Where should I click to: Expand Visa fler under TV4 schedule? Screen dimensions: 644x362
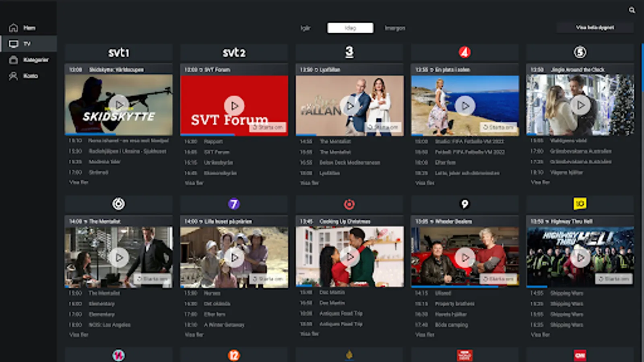425,183
